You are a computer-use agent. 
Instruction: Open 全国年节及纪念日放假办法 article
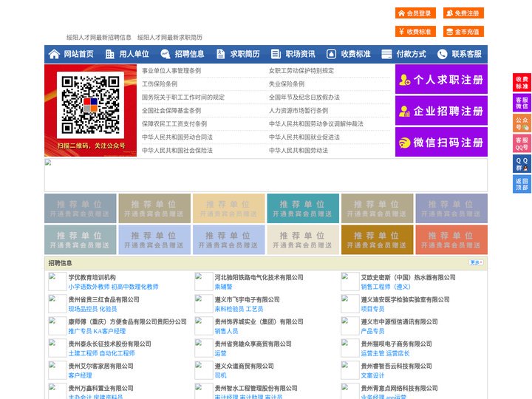tap(304, 97)
